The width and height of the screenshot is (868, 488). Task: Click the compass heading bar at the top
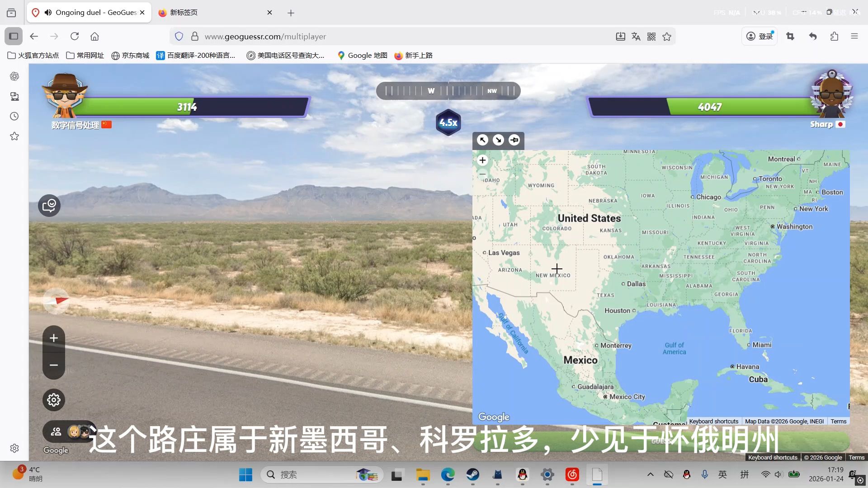pos(448,91)
